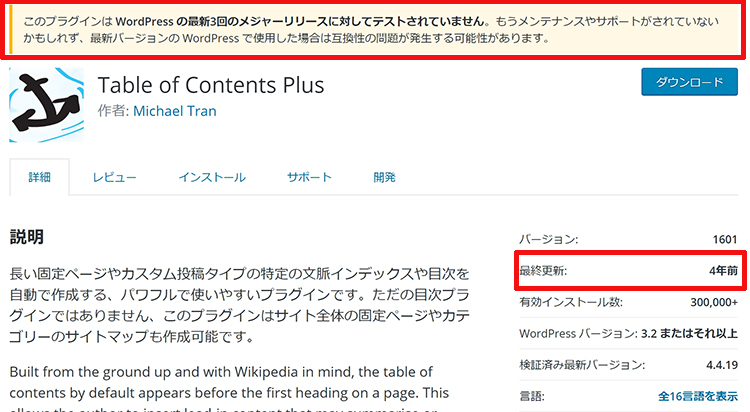Click the 最終更新 value 4年前
Image resolution: width=750 pixels, height=412 pixels.
click(723, 271)
